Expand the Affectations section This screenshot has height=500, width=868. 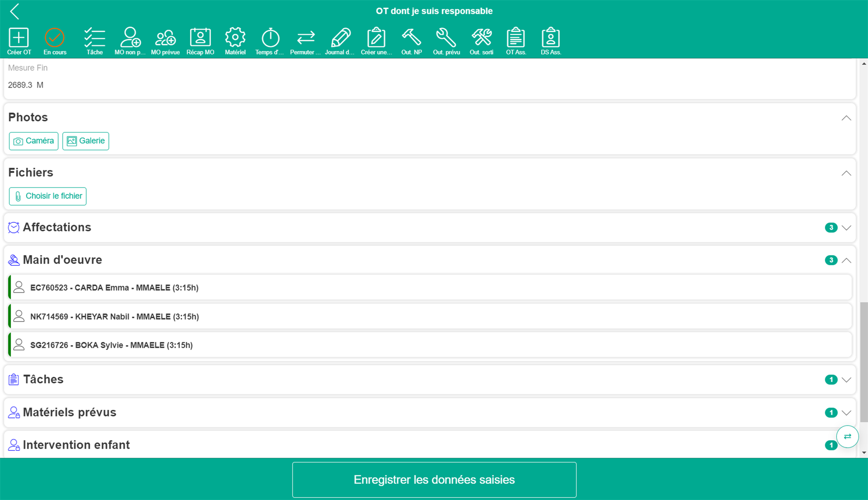coord(846,228)
